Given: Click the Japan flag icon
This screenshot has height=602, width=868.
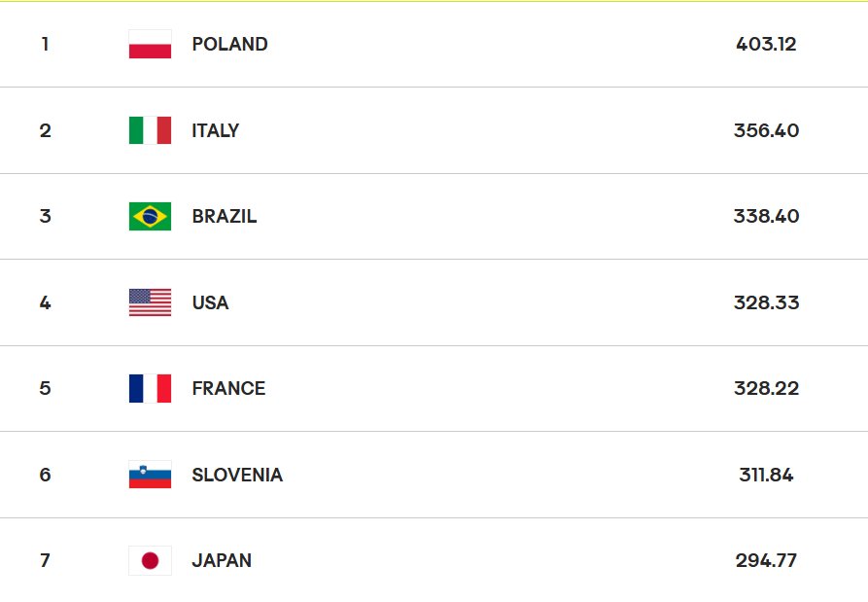Looking at the screenshot, I should tap(150, 560).
